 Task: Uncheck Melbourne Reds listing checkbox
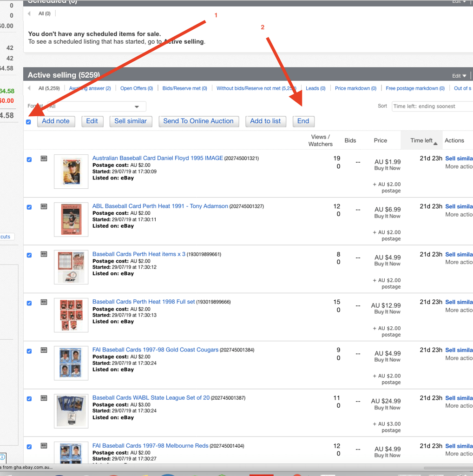pyautogui.click(x=29, y=447)
